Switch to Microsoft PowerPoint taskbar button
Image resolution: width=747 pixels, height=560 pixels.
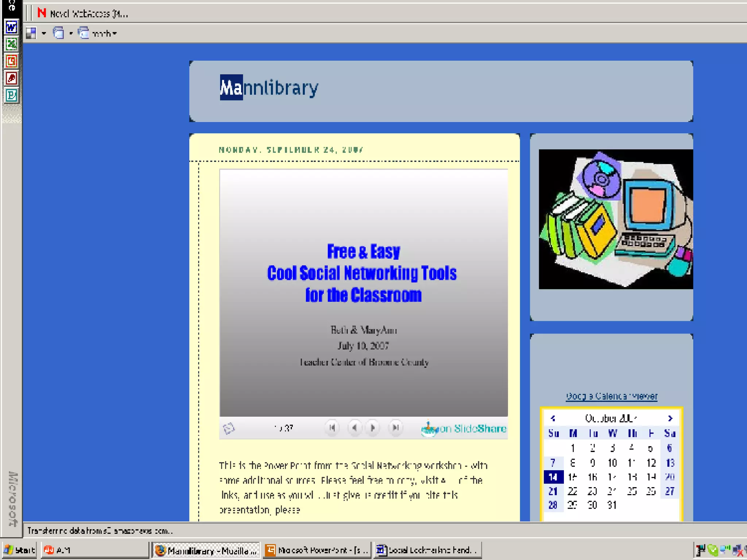pos(317,550)
